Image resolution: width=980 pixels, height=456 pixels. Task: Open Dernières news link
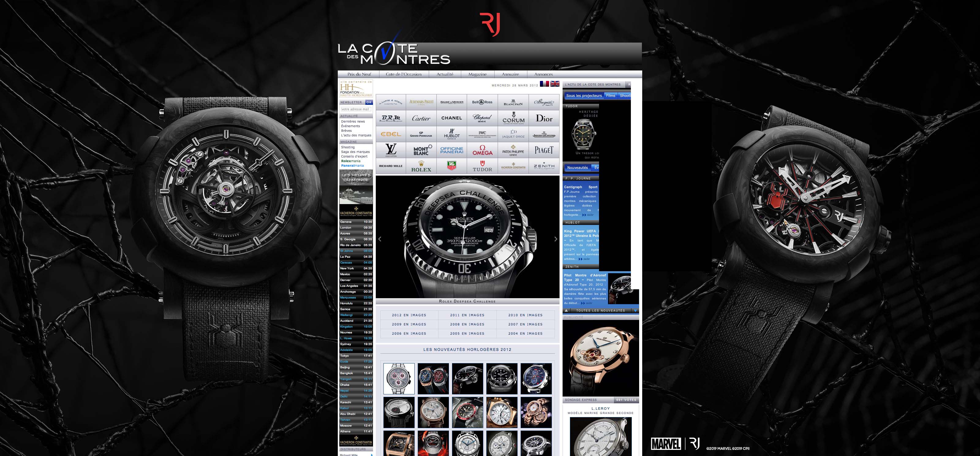(x=353, y=121)
